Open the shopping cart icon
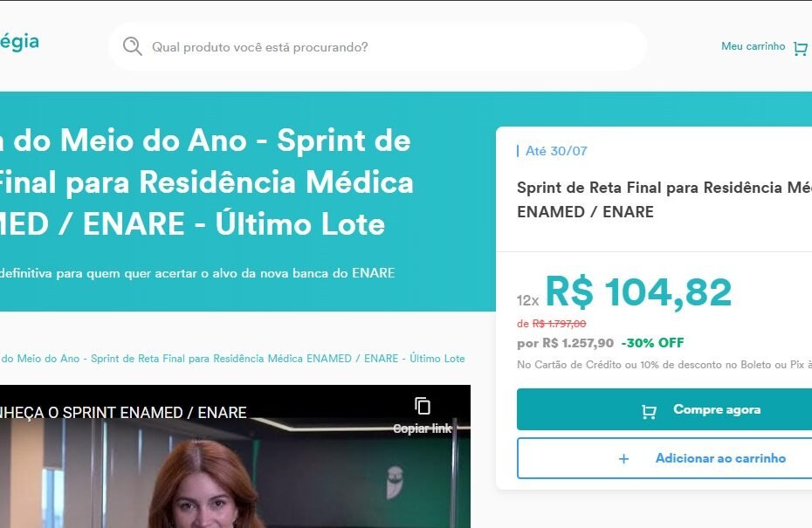The image size is (812, 528). pos(801,49)
